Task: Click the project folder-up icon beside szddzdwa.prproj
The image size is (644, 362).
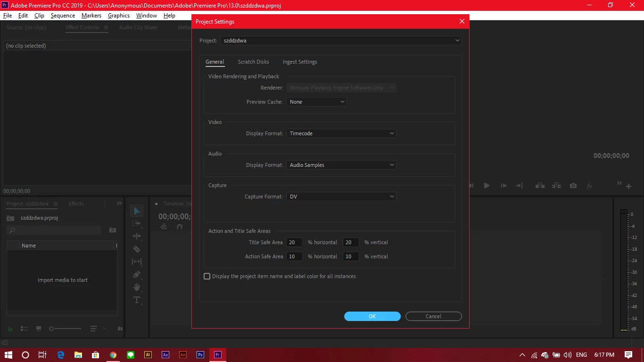Action: (10, 218)
